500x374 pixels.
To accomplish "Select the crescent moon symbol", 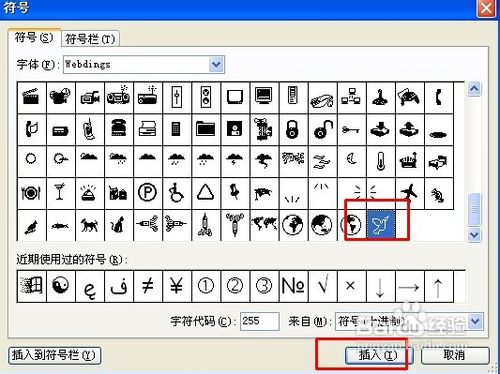I will pos(351,161).
